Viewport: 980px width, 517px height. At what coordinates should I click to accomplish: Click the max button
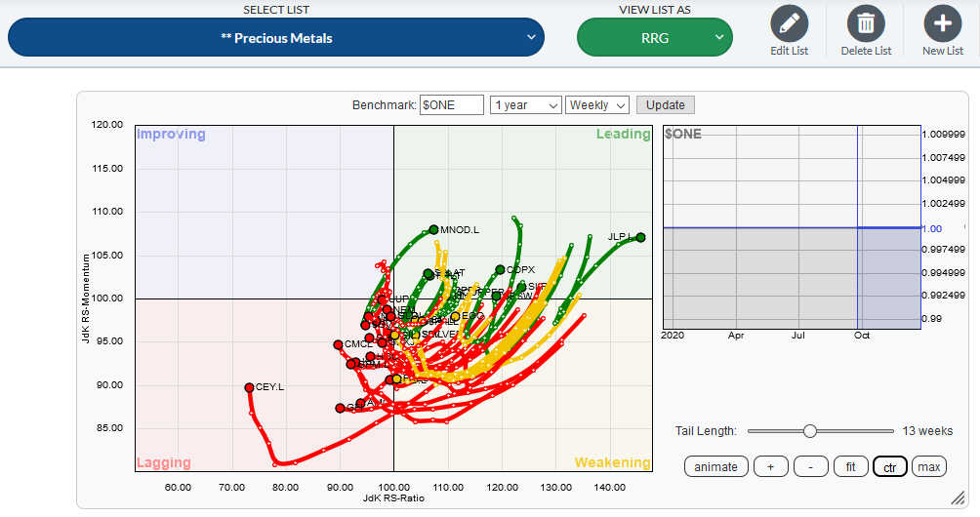928,466
